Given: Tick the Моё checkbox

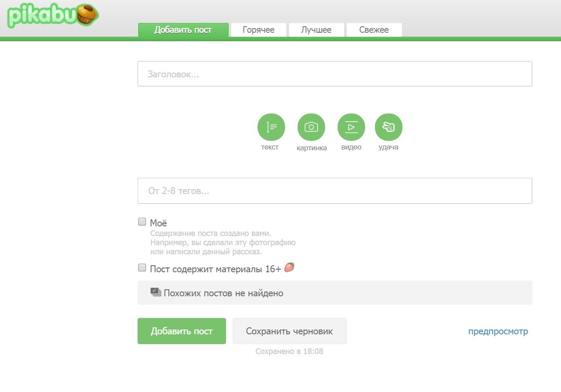Looking at the screenshot, I should point(142,222).
